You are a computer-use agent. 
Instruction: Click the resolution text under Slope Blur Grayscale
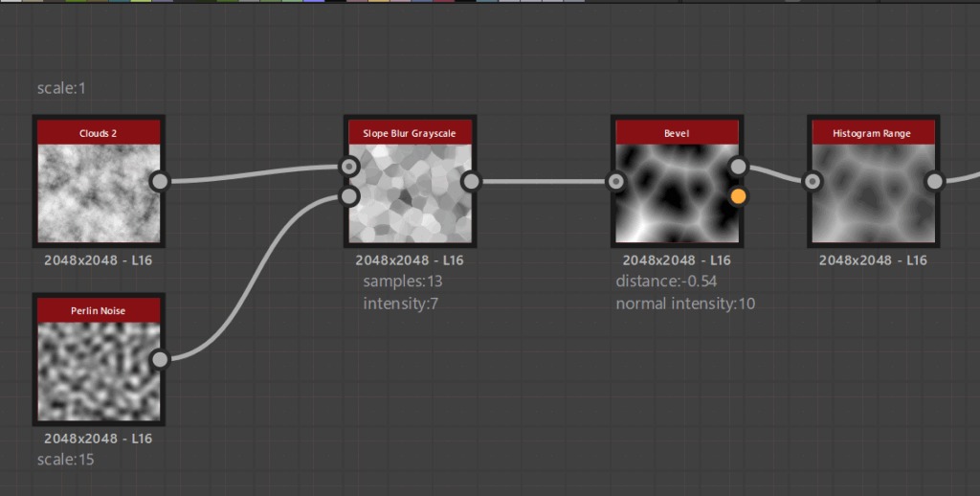click(410, 260)
